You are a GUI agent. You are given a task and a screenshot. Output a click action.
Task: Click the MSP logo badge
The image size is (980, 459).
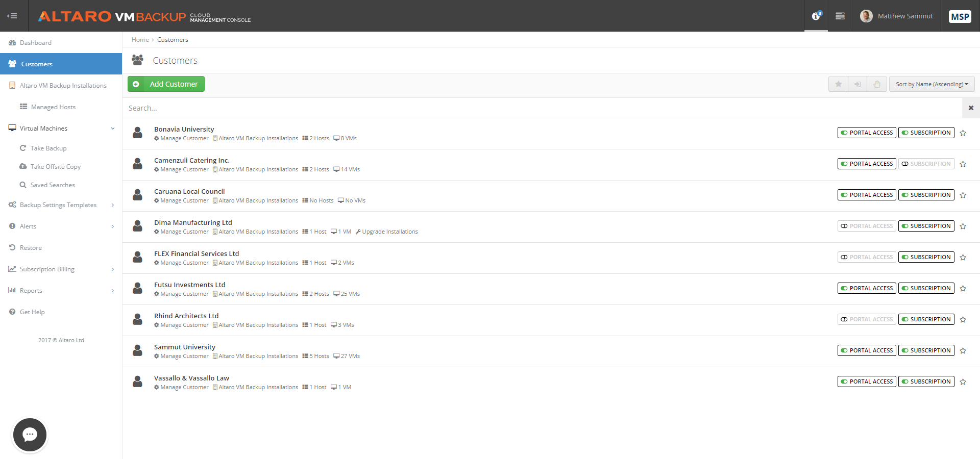click(960, 16)
